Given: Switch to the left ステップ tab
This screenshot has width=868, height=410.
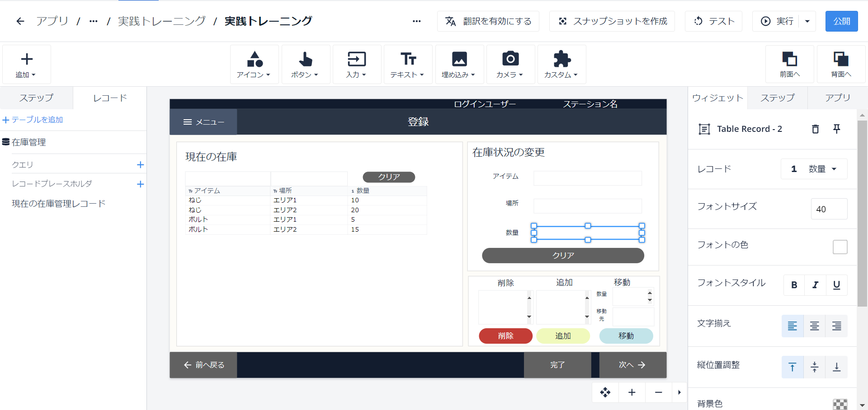Looking at the screenshot, I should click(x=36, y=98).
